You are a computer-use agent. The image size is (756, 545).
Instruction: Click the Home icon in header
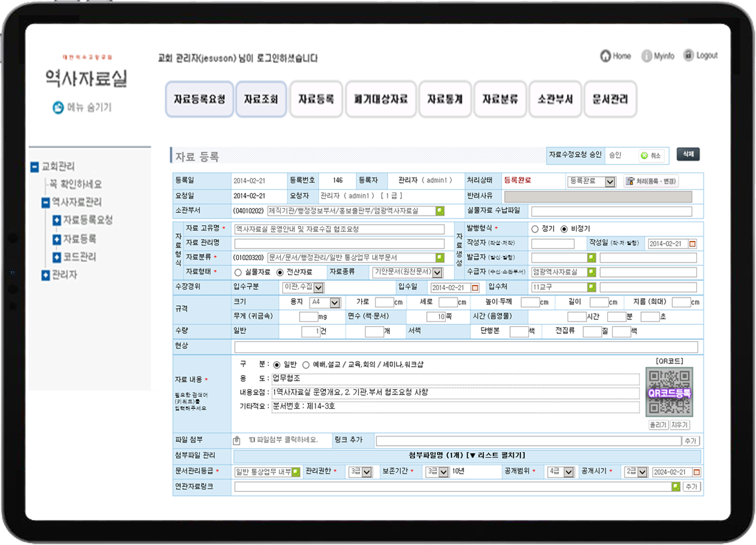coord(605,56)
